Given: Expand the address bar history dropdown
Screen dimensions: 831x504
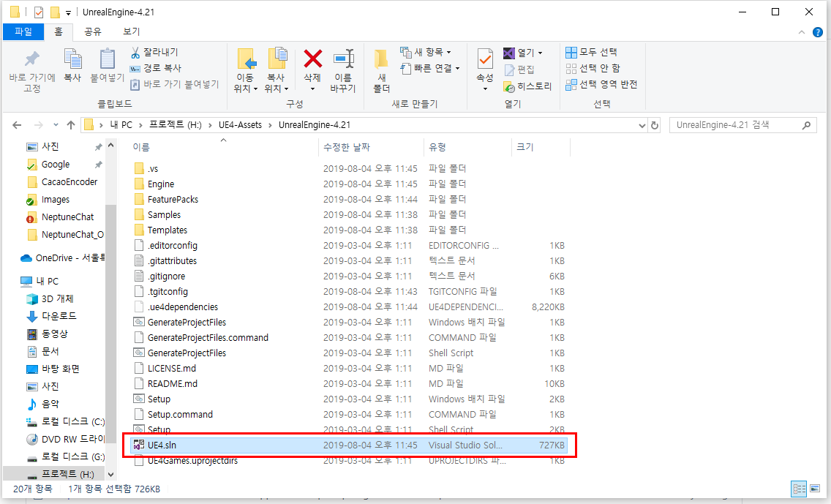Looking at the screenshot, I should pos(642,126).
